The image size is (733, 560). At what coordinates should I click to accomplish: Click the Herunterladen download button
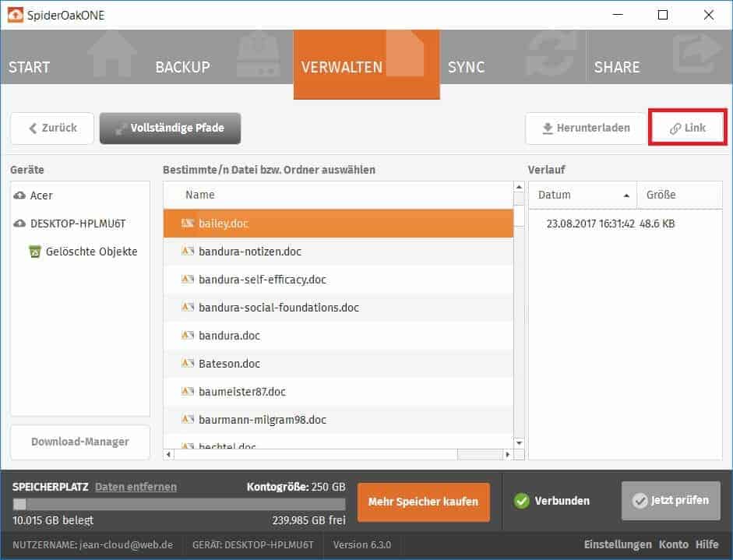tap(586, 128)
